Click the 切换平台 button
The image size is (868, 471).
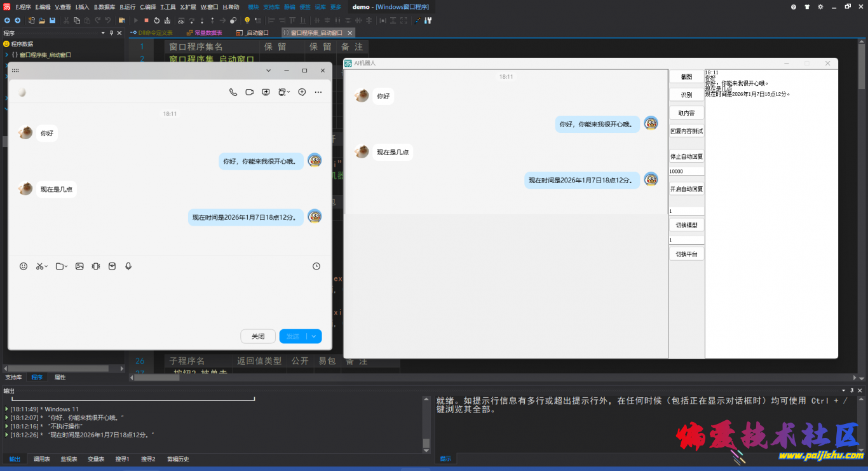tap(686, 253)
